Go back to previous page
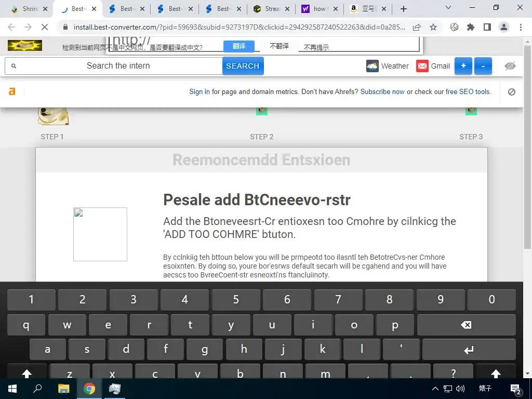 [x=11, y=27]
